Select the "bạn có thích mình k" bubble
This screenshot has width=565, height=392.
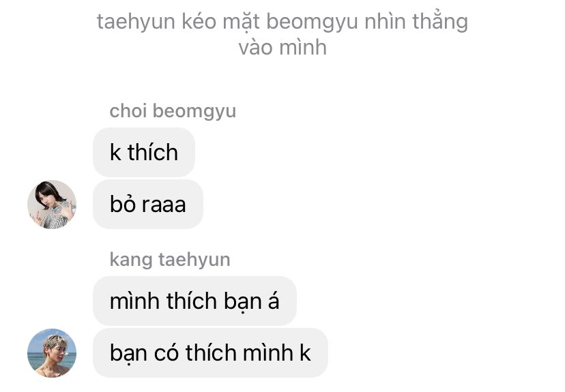click(x=210, y=352)
